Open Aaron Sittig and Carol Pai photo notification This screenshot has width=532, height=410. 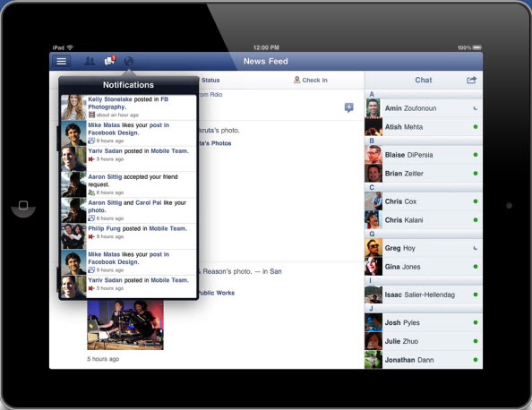pos(129,210)
